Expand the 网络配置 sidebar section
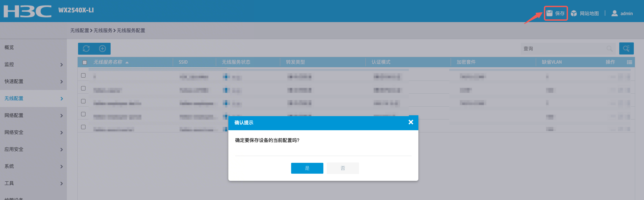 (x=33, y=115)
